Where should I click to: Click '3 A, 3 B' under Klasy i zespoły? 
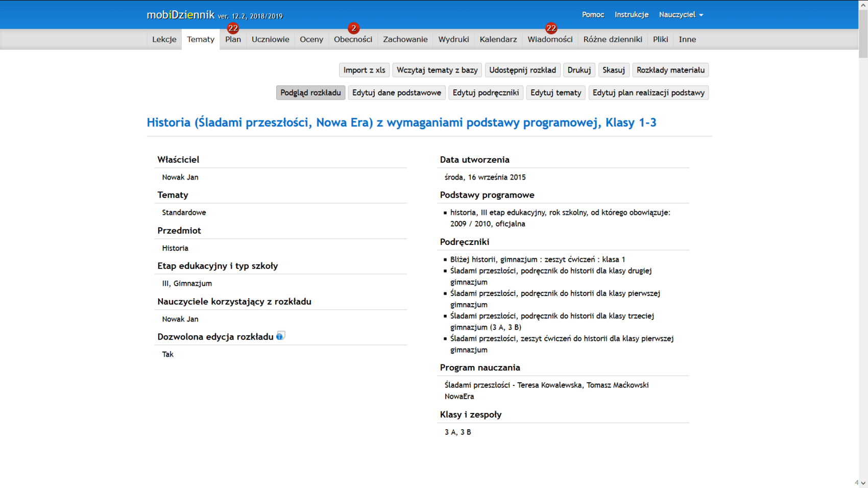click(x=458, y=432)
